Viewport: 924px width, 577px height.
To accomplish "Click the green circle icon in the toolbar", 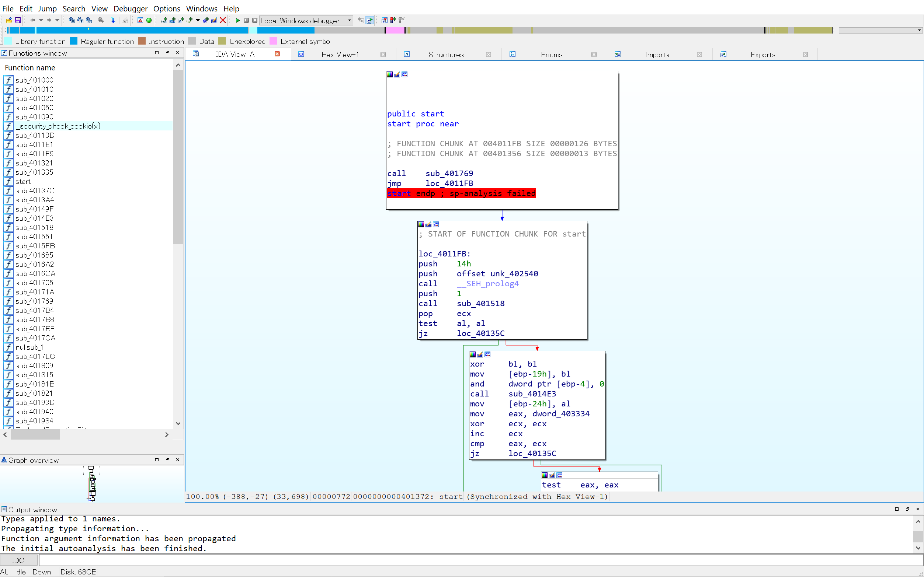I will click(149, 21).
